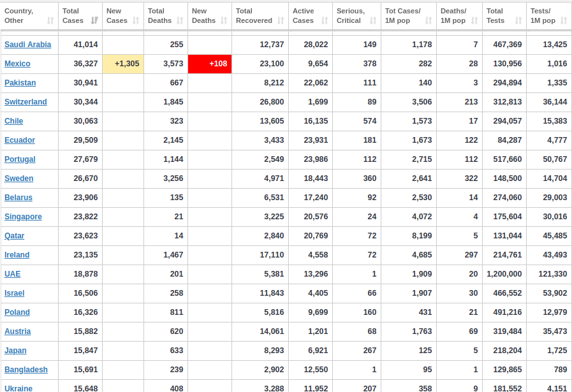
Task: Select Japan serious critical value 267
Action: point(370,351)
